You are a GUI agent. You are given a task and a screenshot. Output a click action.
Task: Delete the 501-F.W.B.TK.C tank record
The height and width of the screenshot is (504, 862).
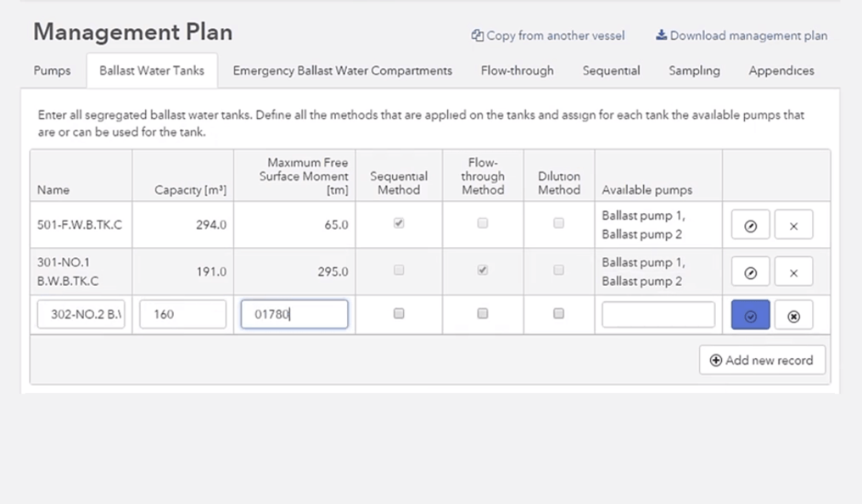793,224
